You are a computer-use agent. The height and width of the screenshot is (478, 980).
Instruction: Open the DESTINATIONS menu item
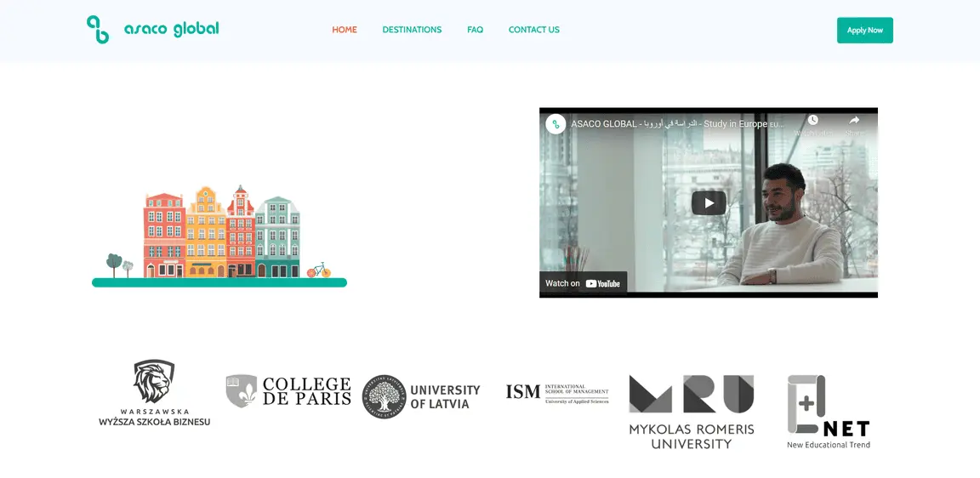pyautogui.click(x=412, y=30)
